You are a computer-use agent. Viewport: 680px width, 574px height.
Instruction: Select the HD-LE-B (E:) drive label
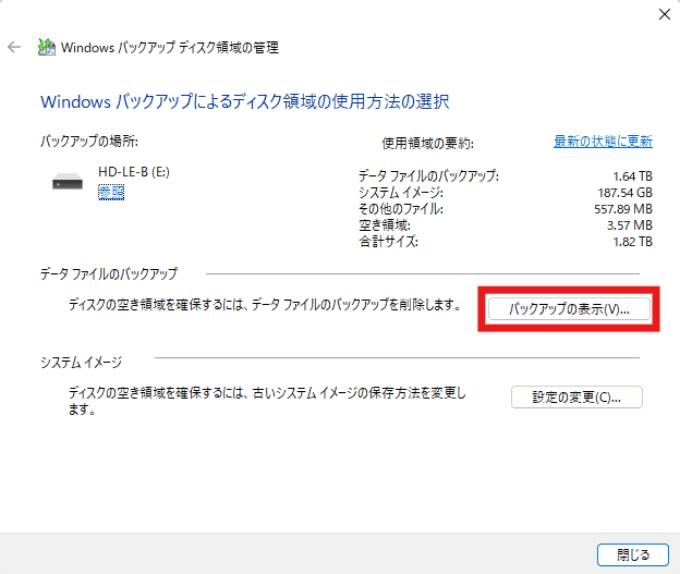134,172
